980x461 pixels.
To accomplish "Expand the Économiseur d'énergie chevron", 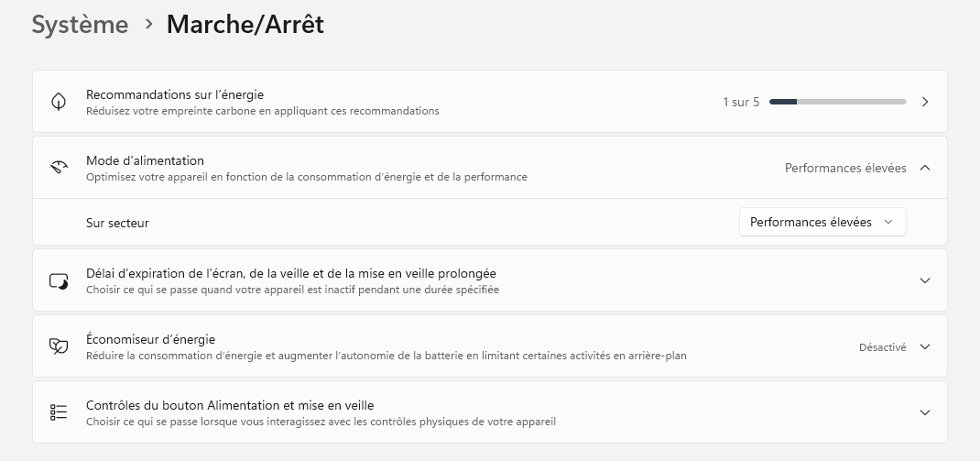I will [x=925, y=346].
